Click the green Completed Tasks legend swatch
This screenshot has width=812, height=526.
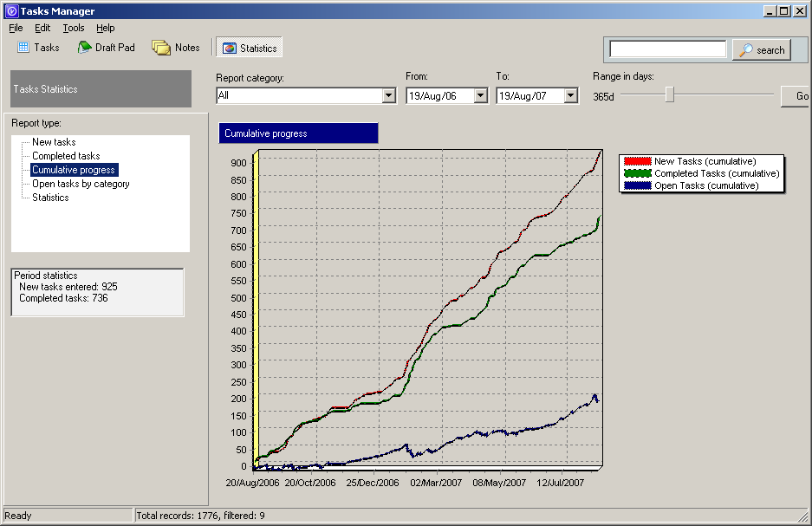[638, 174]
